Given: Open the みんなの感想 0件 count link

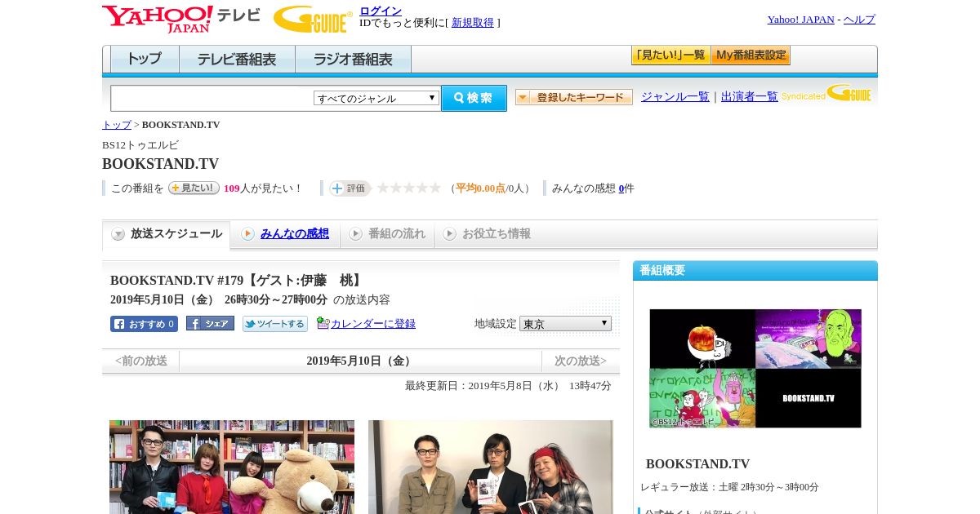Looking at the screenshot, I should coord(621,188).
